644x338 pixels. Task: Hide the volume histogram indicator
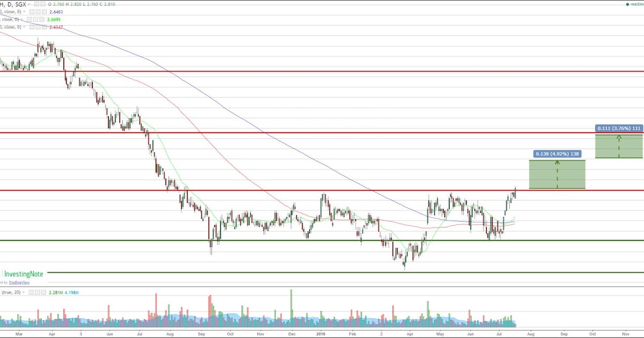[31, 293]
